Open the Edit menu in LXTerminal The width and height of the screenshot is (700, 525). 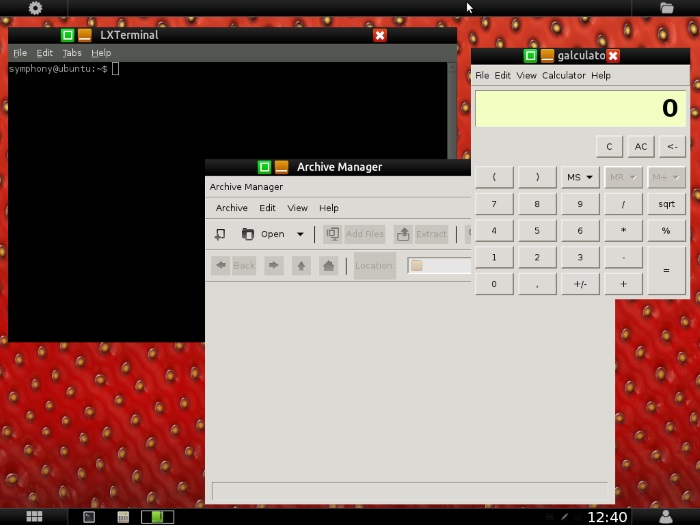coord(45,53)
